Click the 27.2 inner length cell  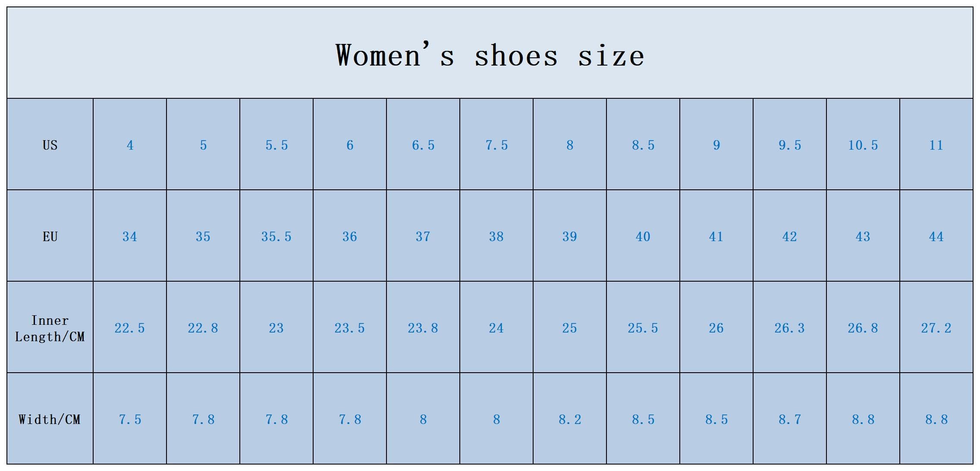(x=936, y=328)
